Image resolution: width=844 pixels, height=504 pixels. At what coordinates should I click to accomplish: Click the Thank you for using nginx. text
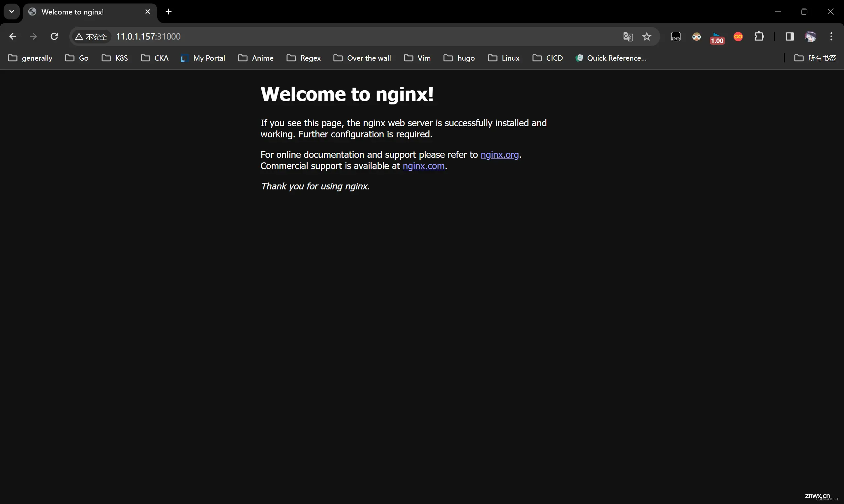point(315,186)
